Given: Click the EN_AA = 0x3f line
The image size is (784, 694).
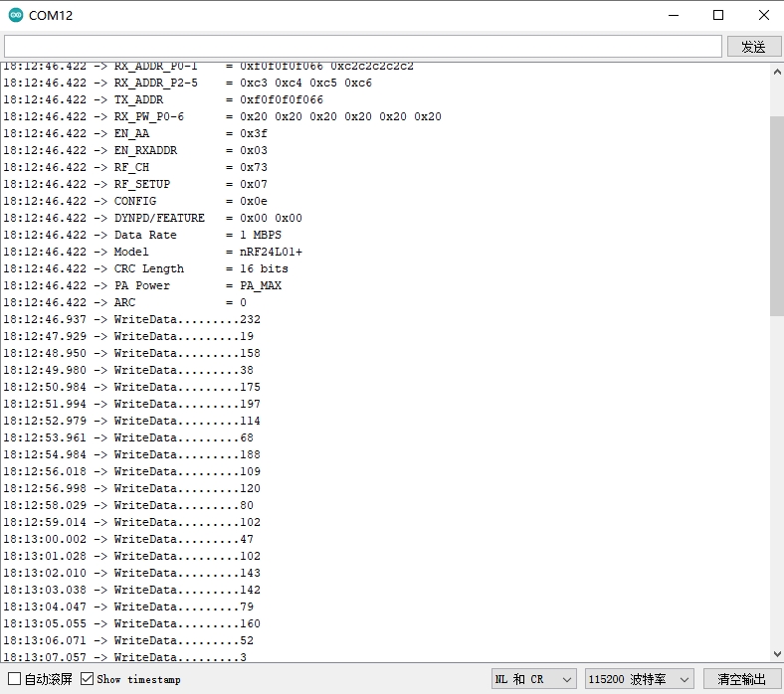Looking at the screenshot, I should [135, 134].
